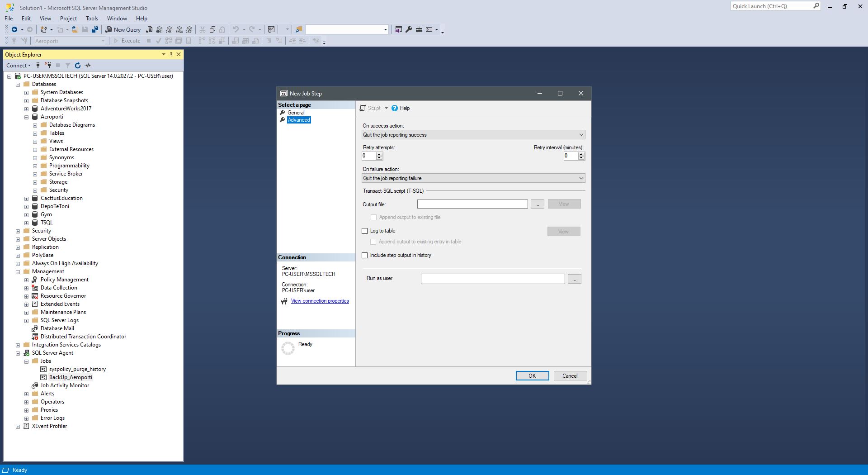Click the DMX query icon
868x475 pixels.
coord(169,29)
